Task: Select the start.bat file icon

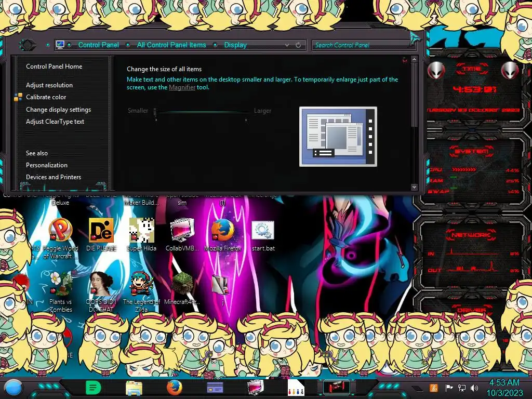Action: (x=263, y=231)
